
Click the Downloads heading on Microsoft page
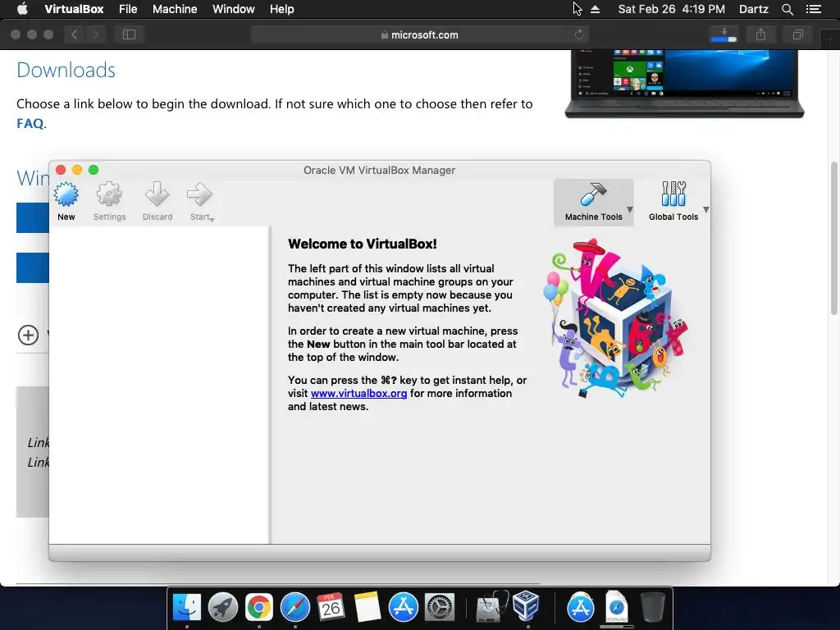point(66,71)
